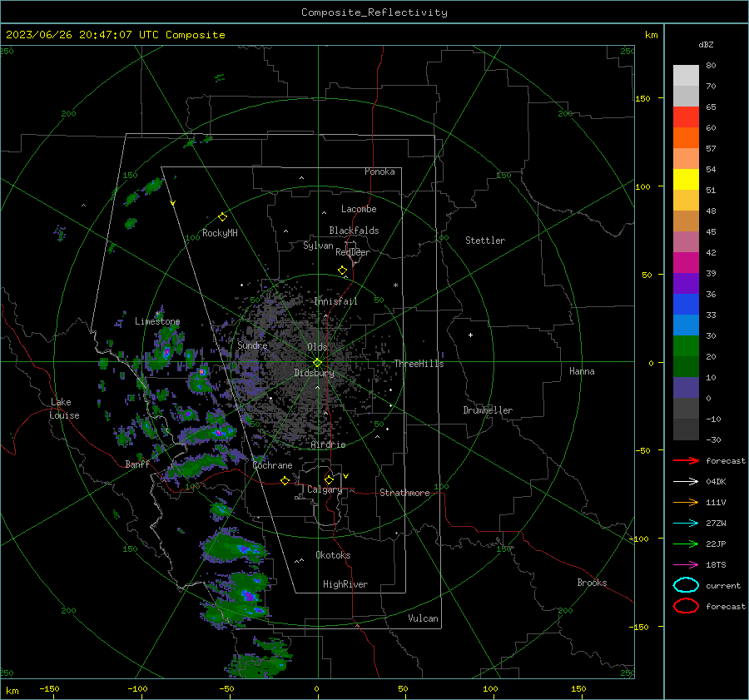Select the bright green 20–30 dBZ swatch
The width and height of the screenshot is (749, 700).
coord(686,346)
